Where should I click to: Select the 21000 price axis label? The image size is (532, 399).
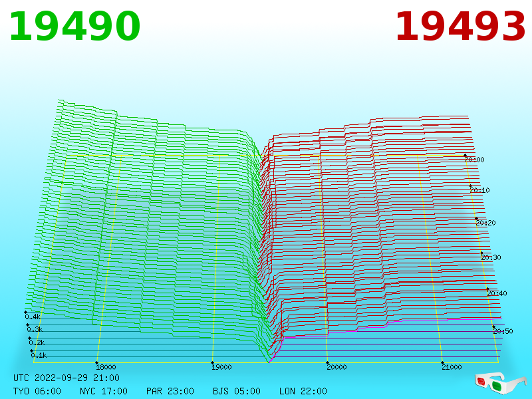[x=452, y=367]
